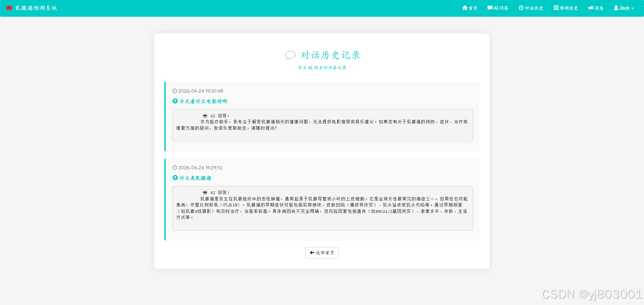
Task: Expand the Jack user dropdown
Action: point(624,8)
